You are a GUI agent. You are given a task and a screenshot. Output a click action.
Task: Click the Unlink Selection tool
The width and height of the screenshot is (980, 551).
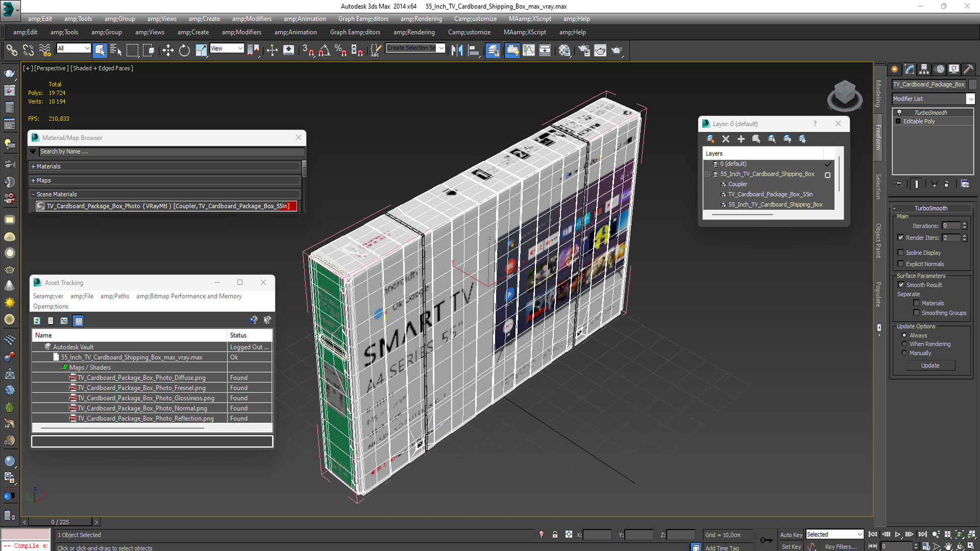[x=28, y=50]
